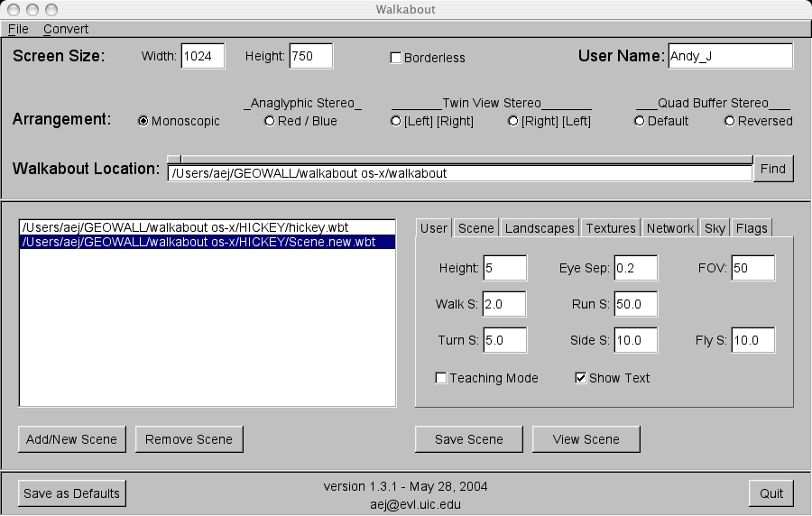Click the FOV input field

[753, 268]
